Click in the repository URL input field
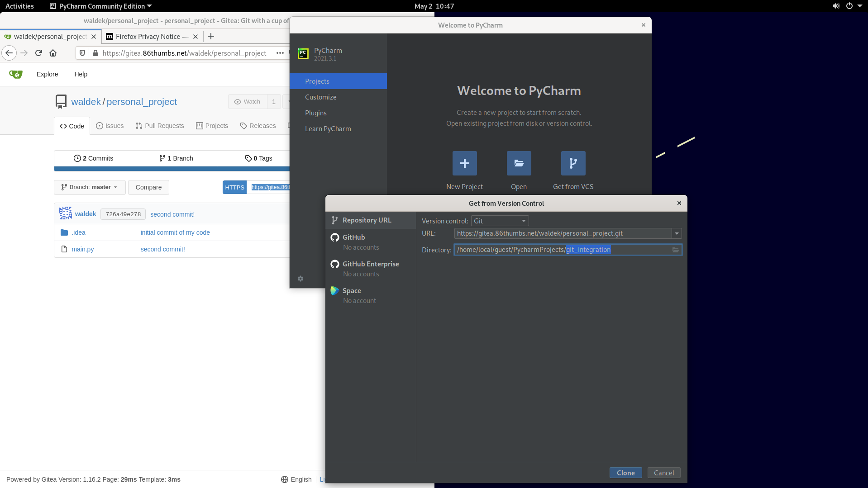 tap(563, 233)
